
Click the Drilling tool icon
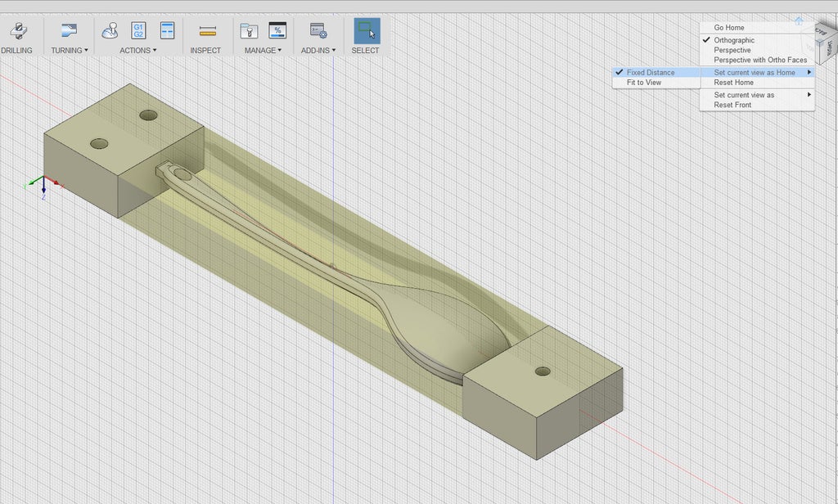click(16, 32)
